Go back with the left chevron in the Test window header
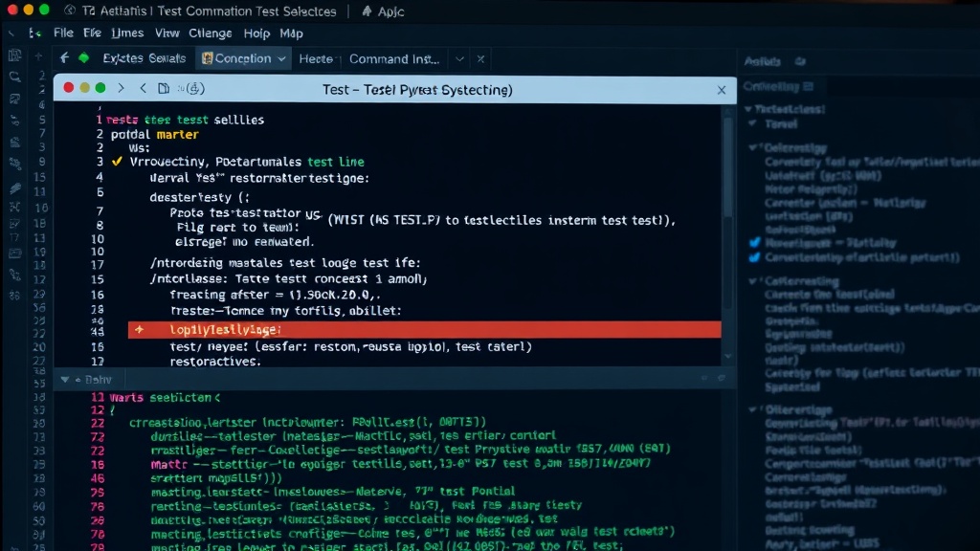The image size is (980, 551). pos(144,88)
